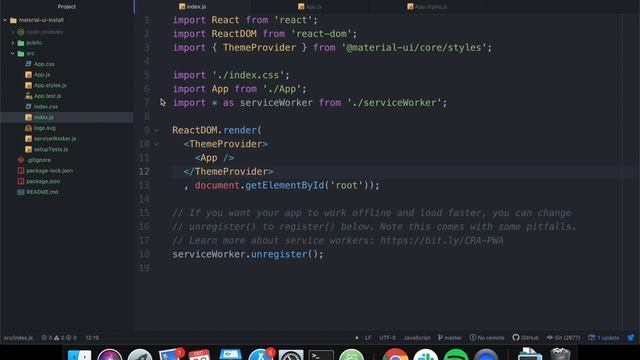Click the opening <ThemeProvider> tag on line 10

click(x=226, y=144)
